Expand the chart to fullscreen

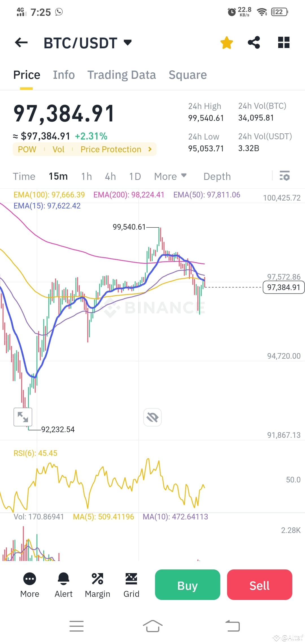pos(23,417)
